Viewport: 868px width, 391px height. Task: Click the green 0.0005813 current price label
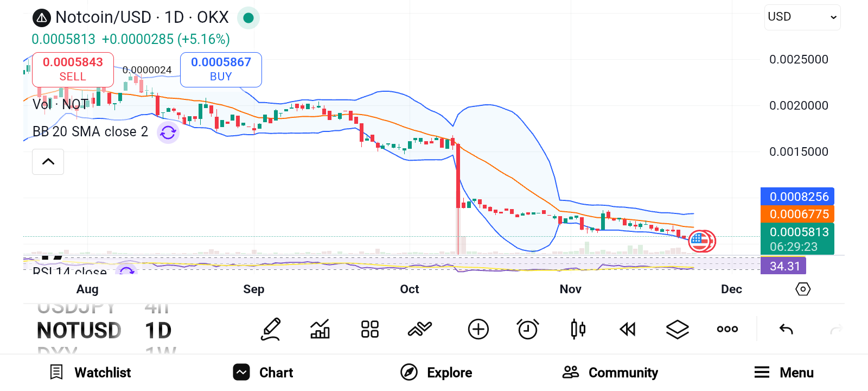coord(797,239)
